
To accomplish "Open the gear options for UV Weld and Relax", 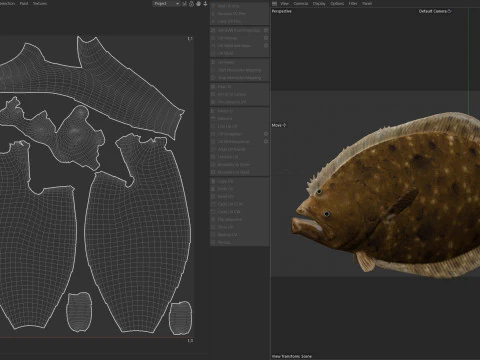I will click(x=266, y=46).
